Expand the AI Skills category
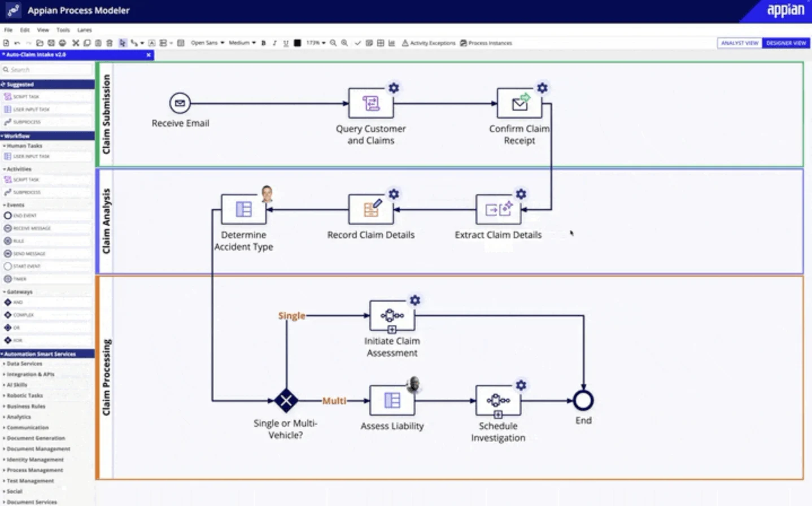The width and height of the screenshot is (812, 506). coord(16,385)
